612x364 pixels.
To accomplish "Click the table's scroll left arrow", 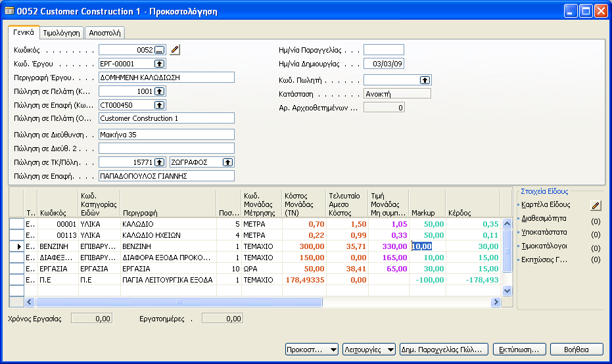I will (x=30, y=302).
